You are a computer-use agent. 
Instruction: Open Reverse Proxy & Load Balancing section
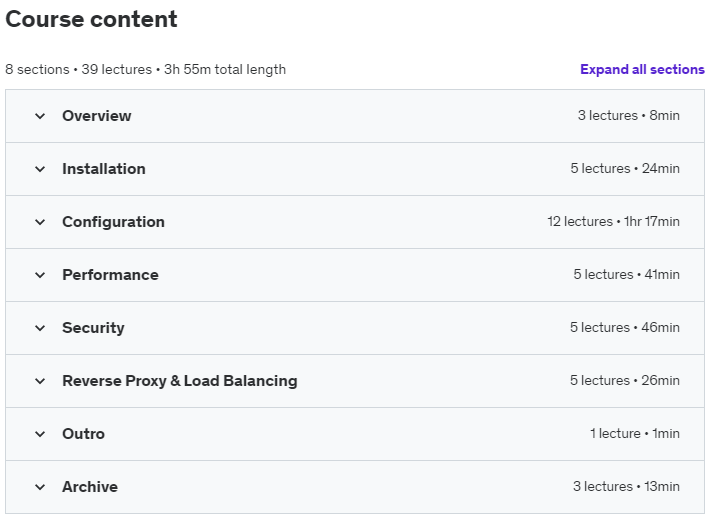coord(180,381)
